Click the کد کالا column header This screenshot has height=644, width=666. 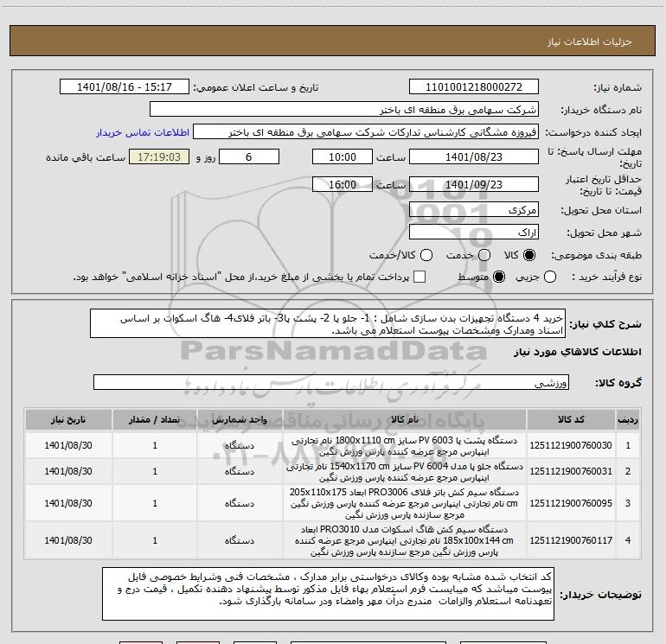(x=571, y=419)
